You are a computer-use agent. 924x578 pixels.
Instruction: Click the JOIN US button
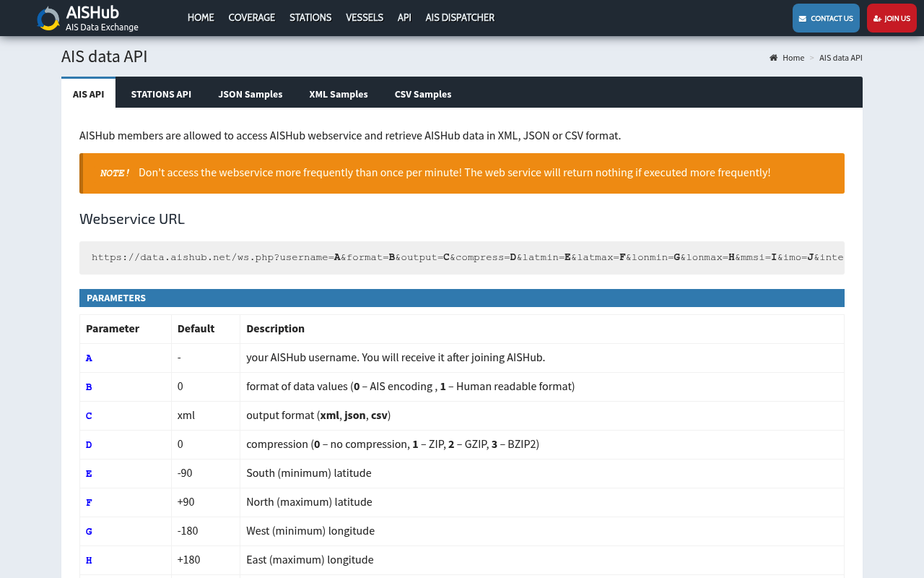click(892, 18)
